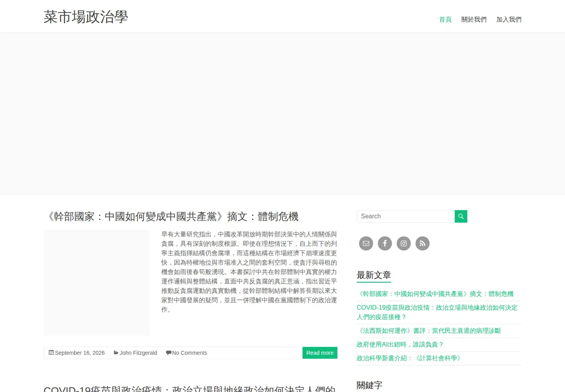Viewport: 565px width, 392px height.
Task: Click the green search magnifier button
Action: click(x=461, y=216)
